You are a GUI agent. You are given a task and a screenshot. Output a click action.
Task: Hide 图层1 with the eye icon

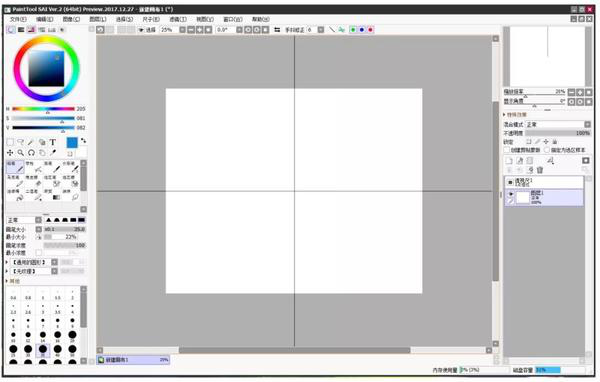click(x=510, y=194)
